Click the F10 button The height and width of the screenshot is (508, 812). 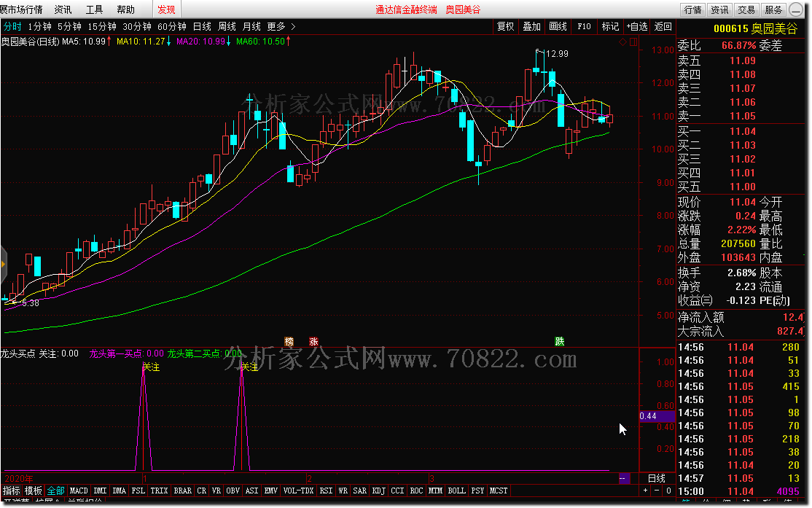click(584, 26)
